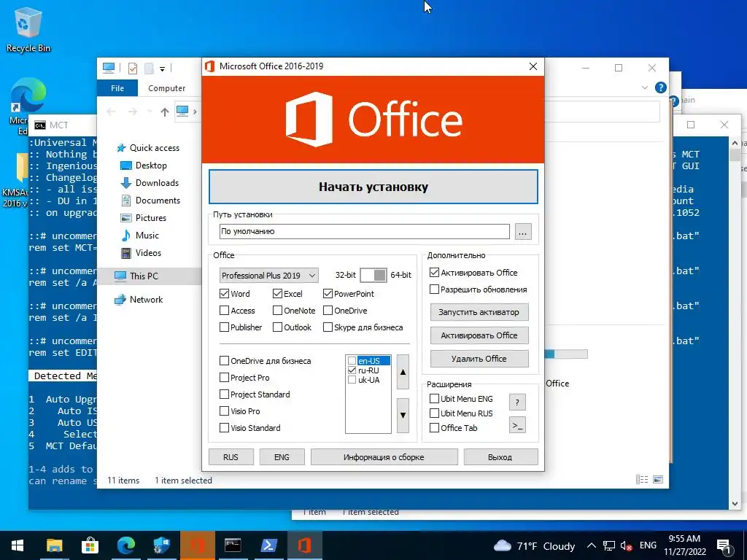Open the ENG input language indicator
The image size is (747, 560).
pos(648,545)
